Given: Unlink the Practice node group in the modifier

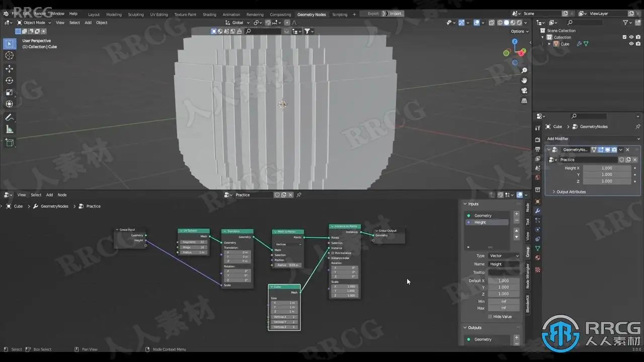Looking at the screenshot, I should (635, 160).
